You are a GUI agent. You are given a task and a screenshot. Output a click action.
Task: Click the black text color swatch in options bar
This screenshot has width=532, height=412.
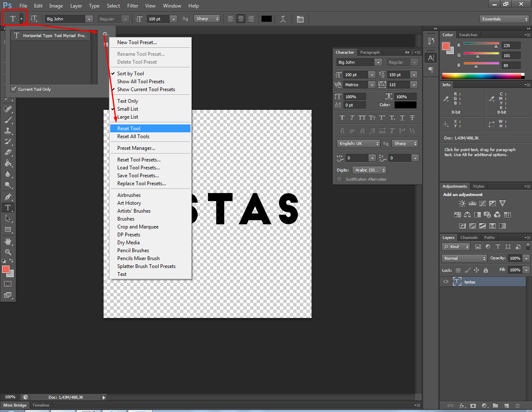click(267, 19)
